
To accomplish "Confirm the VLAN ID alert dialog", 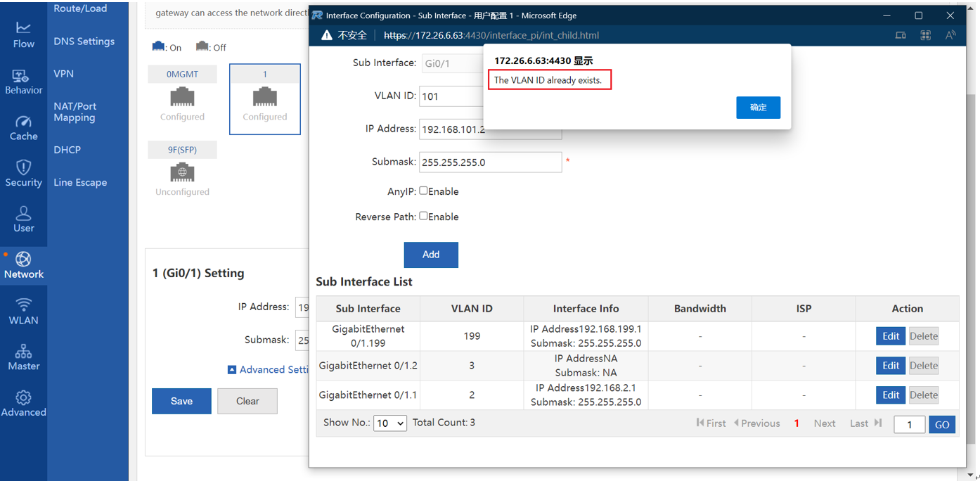I will point(758,108).
